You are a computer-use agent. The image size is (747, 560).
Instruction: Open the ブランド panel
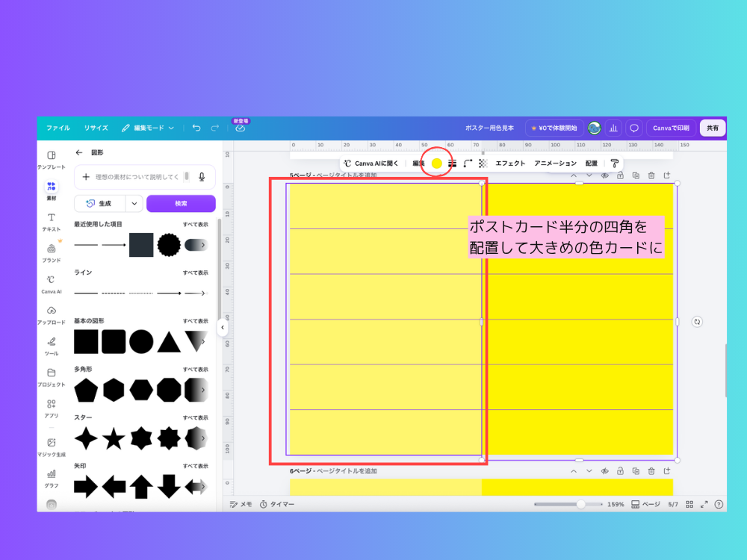tap(52, 253)
